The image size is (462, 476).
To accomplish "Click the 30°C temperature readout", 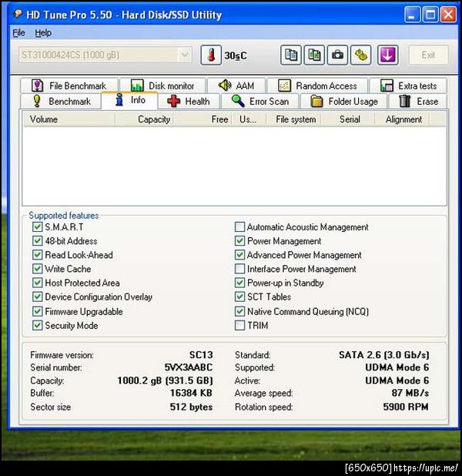I will pos(236,55).
